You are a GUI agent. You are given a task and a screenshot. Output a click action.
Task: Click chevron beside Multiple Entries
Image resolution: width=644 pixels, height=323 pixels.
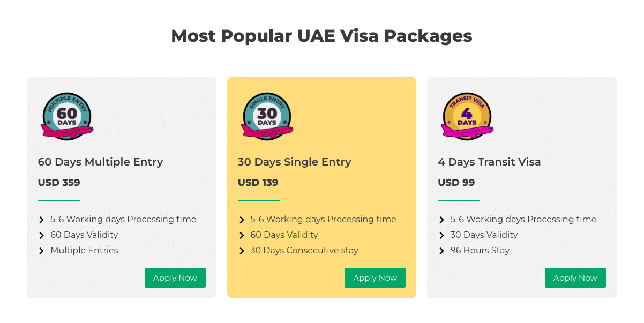[41, 251]
